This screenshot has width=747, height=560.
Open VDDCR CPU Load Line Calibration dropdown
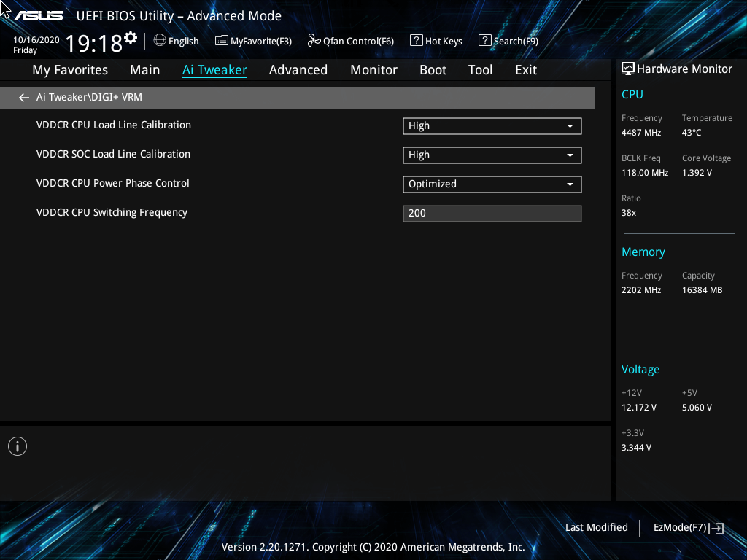pyautogui.click(x=492, y=125)
